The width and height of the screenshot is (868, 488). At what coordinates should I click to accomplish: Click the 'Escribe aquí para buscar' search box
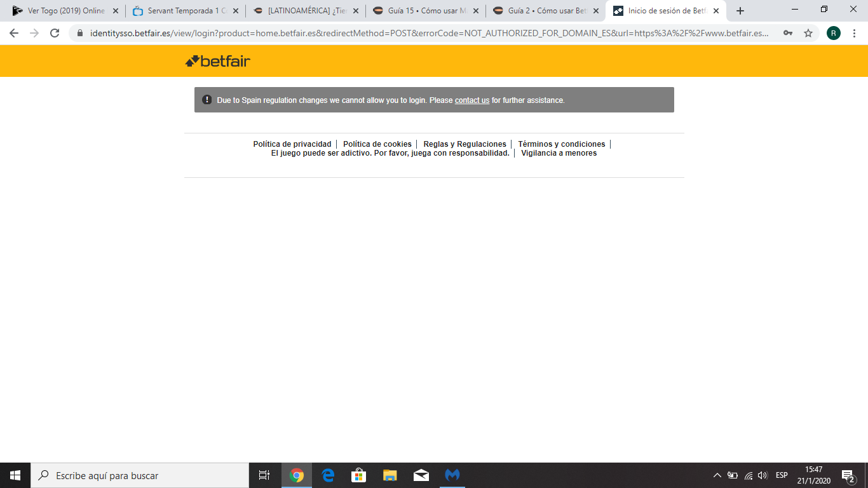140,475
